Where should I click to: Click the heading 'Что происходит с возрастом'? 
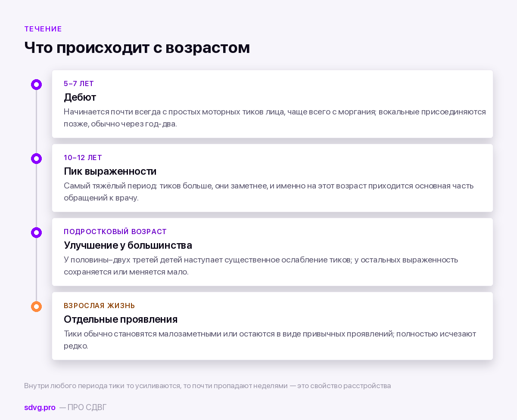click(137, 47)
